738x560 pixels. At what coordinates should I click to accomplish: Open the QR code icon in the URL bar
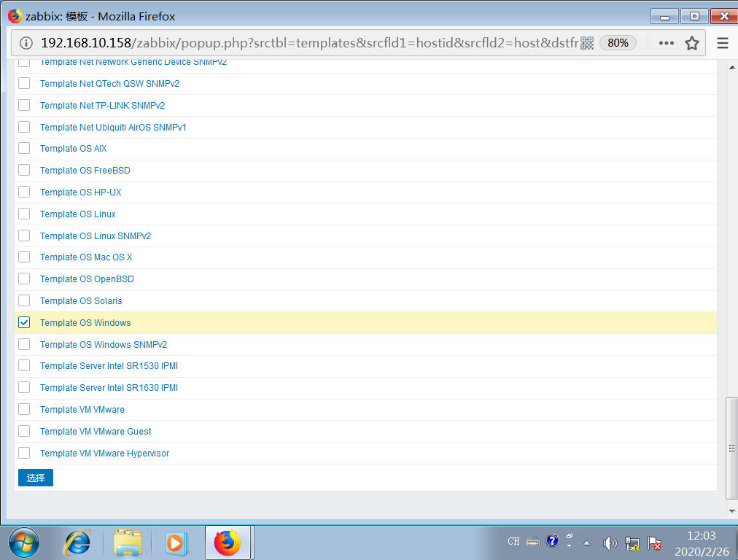(587, 43)
